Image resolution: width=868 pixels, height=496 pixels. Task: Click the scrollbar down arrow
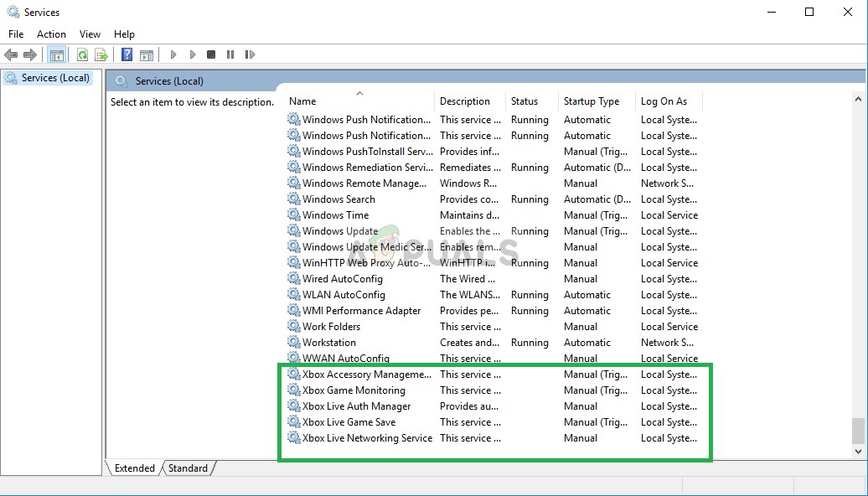click(858, 452)
